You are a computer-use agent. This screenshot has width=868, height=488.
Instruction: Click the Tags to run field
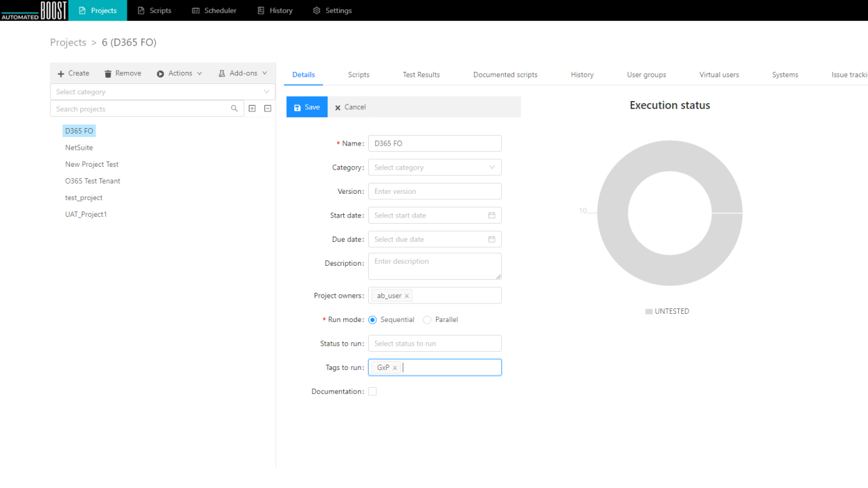[435, 367]
